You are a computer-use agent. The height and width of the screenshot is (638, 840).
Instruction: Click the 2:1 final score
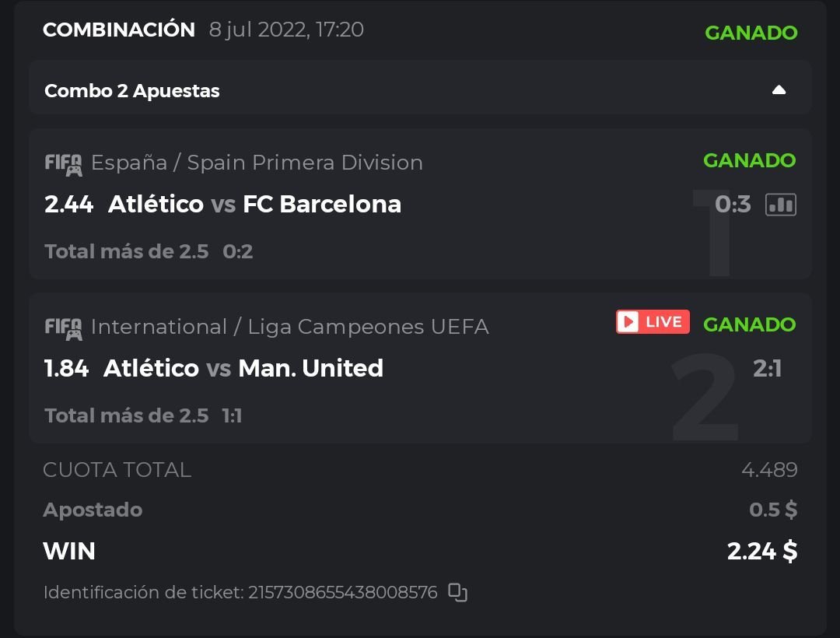767,368
